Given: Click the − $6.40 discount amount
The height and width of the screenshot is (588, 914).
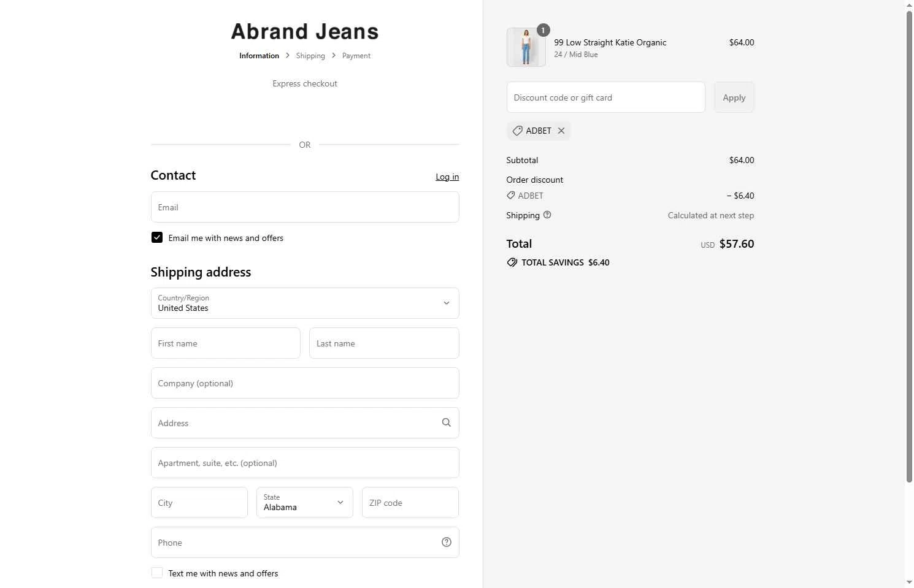Looking at the screenshot, I should (x=740, y=196).
